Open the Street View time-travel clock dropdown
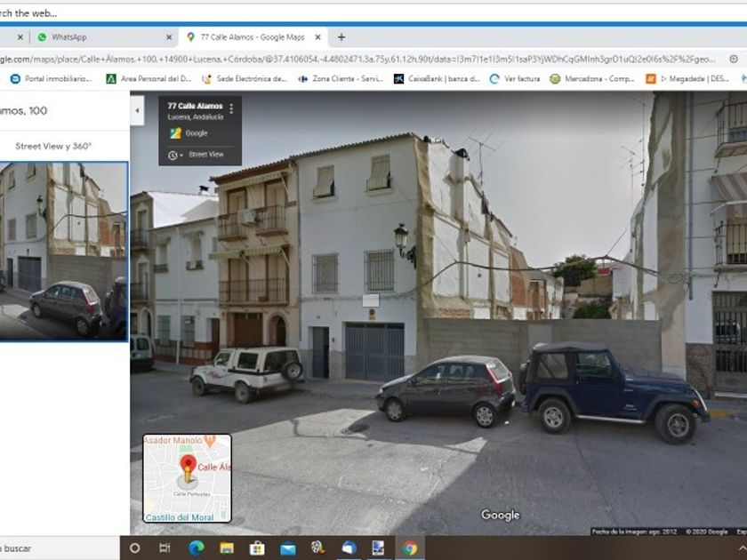 coord(175,155)
